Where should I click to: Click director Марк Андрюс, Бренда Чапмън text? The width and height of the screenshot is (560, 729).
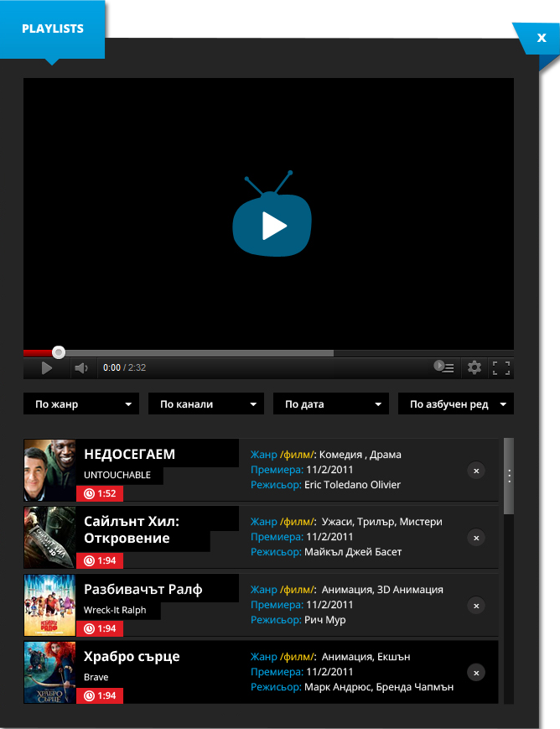pyautogui.click(x=379, y=687)
